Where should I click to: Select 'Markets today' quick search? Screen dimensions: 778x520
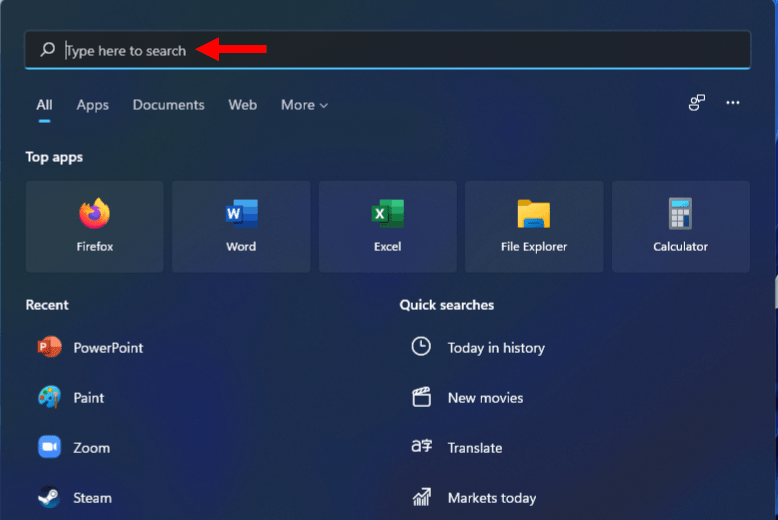pos(492,498)
